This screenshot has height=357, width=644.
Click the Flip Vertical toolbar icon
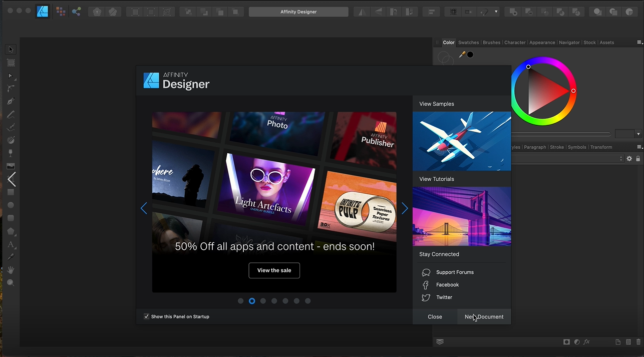[x=378, y=12]
